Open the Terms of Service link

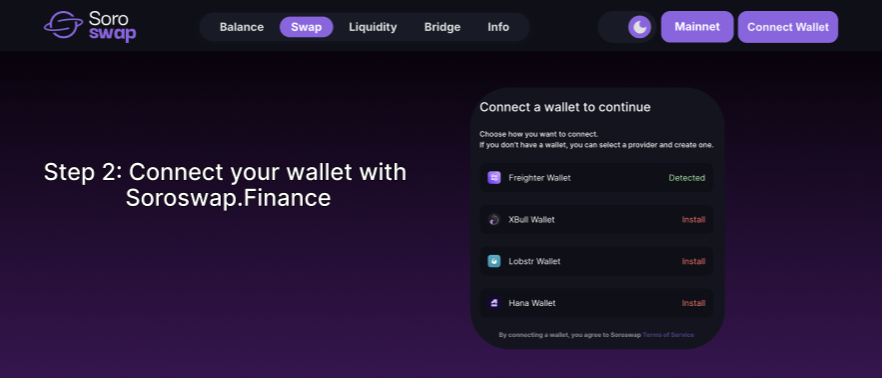[x=668, y=335]
